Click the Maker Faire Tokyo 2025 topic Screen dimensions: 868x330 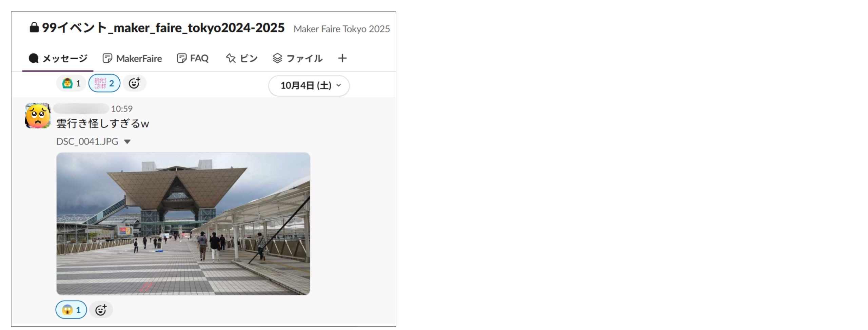pos(341,29)
